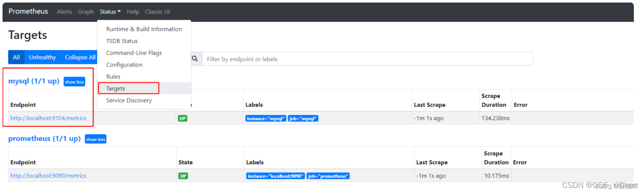Click the search magnifier icon
Image resolution: width=644 pixels, height=193 pixels.
coord(195,59)
